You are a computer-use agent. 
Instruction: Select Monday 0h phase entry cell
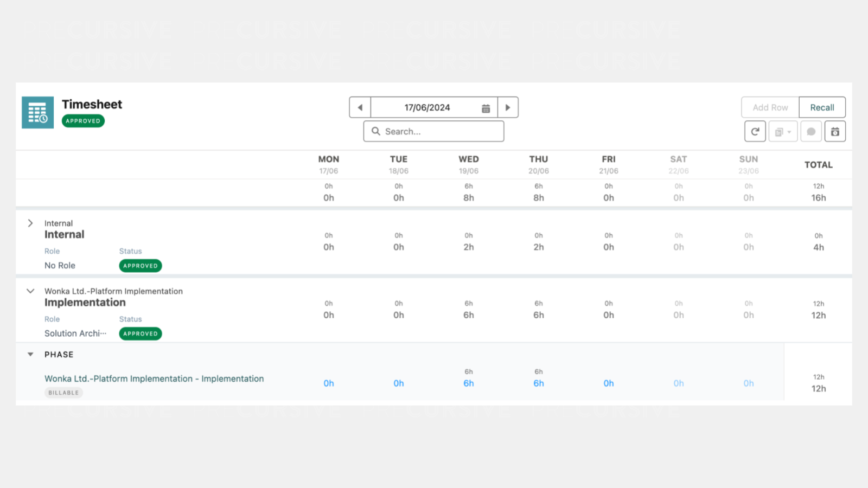click(329, 383)
